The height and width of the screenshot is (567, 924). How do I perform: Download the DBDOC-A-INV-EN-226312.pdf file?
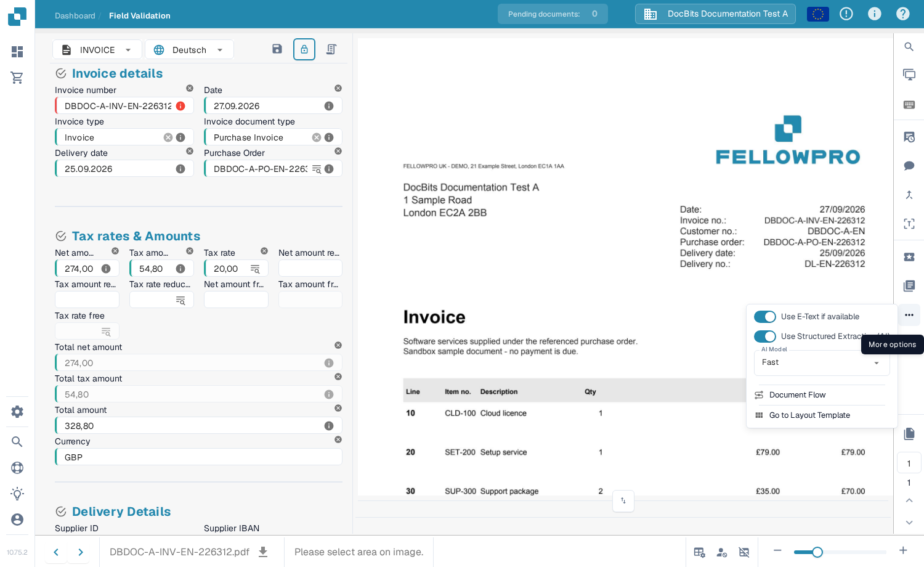[x=263, y=552]
